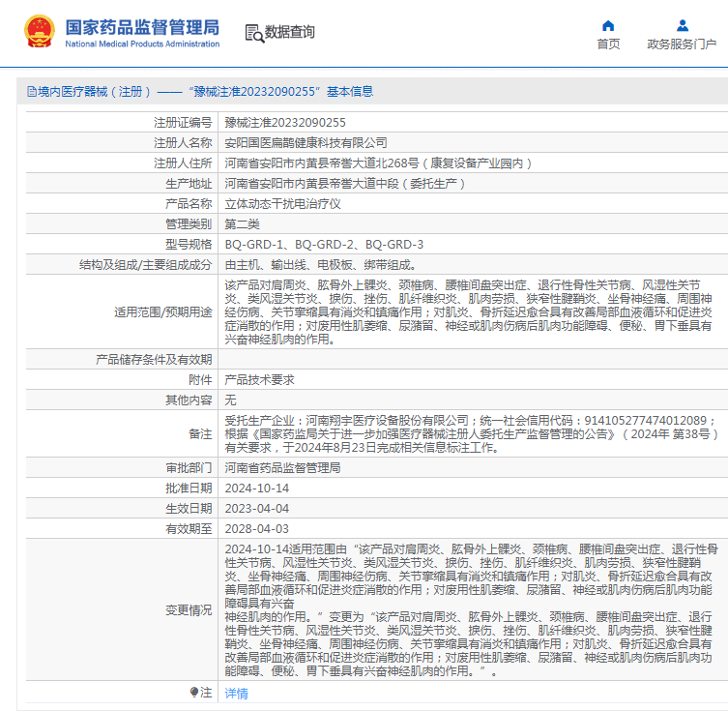
Task: Click model spec BQ-GRD-1、BQ-GRD-2、BQ-GRD-3
Action: click(324, 245)
